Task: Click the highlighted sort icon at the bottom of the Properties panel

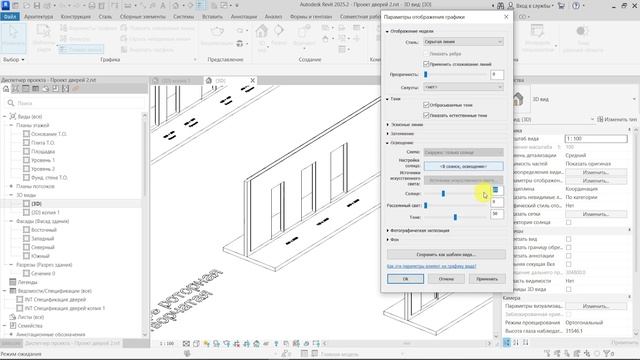Action: (507, 342)
